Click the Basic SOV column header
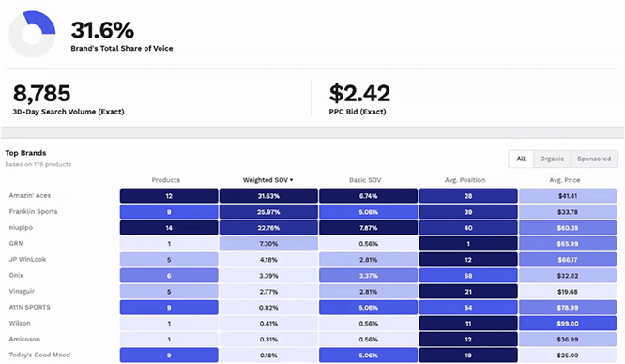Image resolution: width=625 pixels, height=364 pixels. pos(365,180)
